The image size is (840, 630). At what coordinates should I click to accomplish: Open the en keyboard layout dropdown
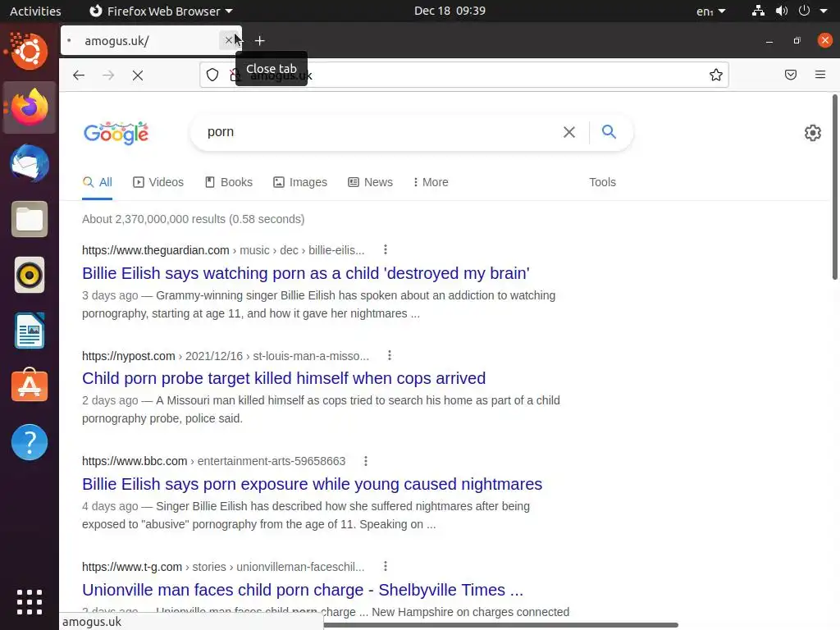(711, 11)
